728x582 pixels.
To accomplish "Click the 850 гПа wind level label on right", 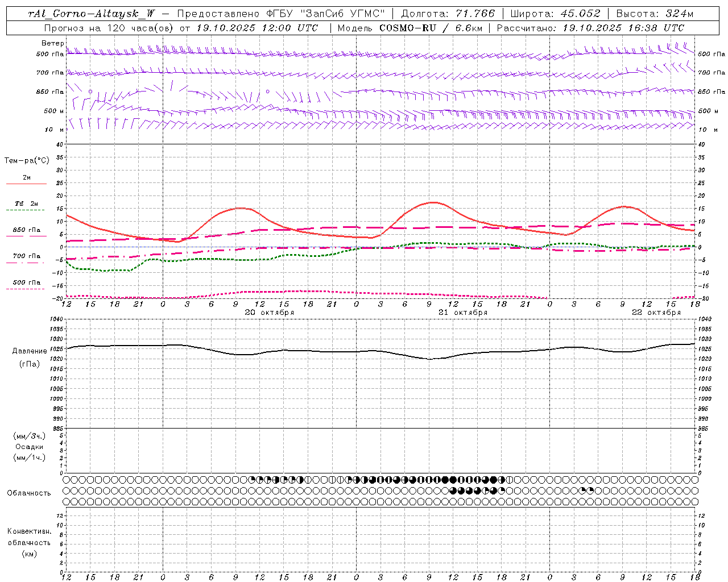I will [711, 92].
